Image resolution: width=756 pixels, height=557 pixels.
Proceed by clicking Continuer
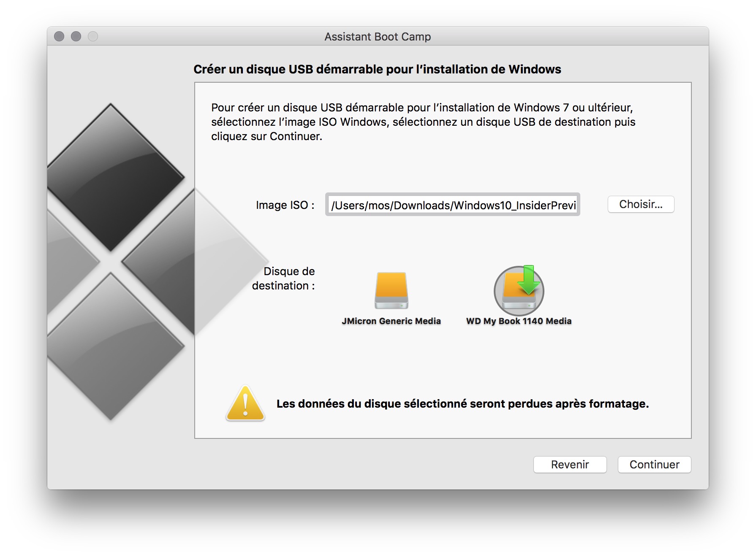(x=654, y=465)
